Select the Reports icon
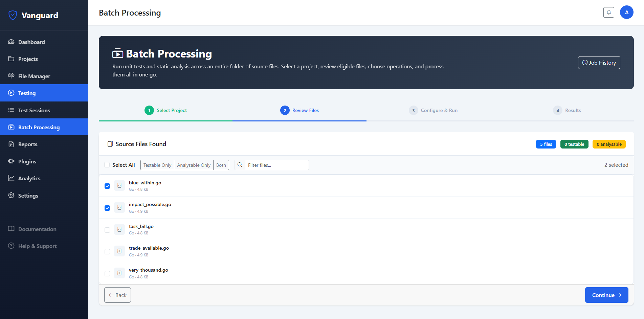This screenshot has width=644, height=319. pos(12,144)
